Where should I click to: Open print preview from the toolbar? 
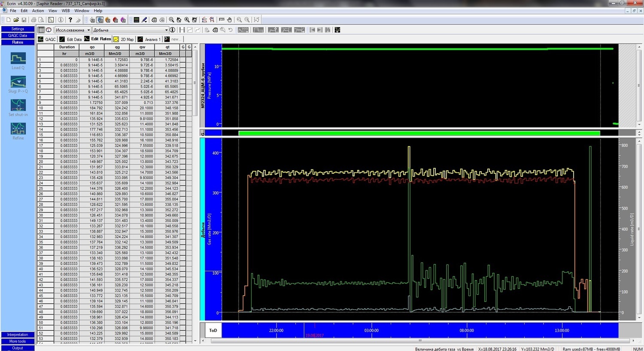tap(41, 20)
